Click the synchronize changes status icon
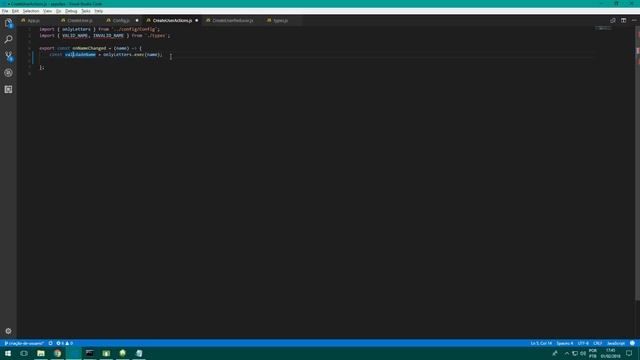Viewport: 640px width, 360px height. tap(51, 343)
